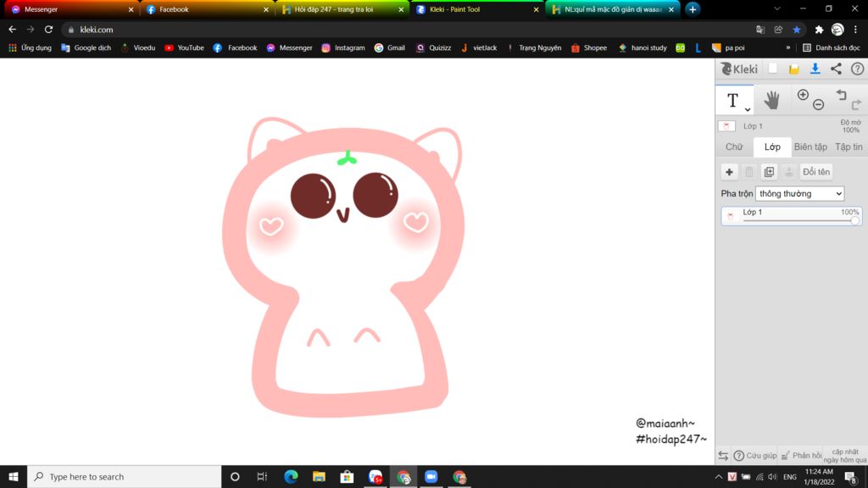Open an image file via folder icon
Image resolution: width=868 pixels, height=488 pixels.
(793, 69)
